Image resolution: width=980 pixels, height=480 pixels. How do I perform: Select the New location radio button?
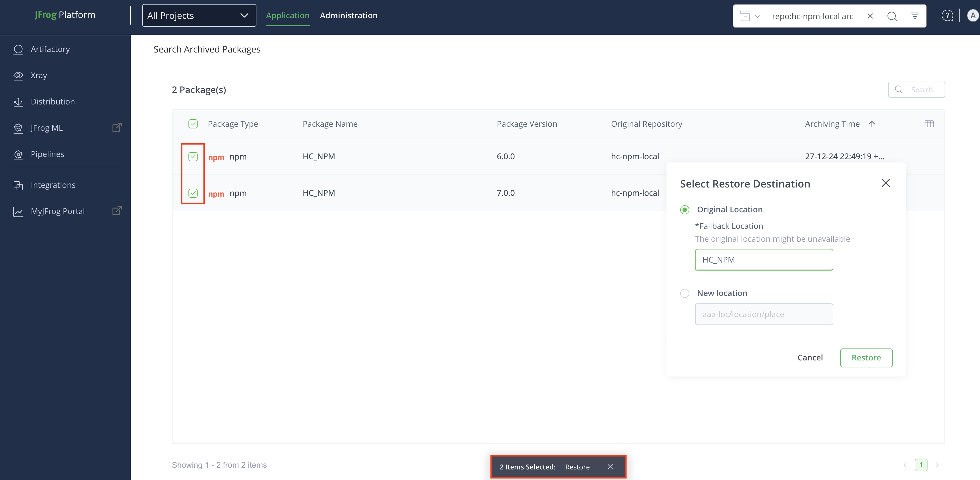(684, 293)
